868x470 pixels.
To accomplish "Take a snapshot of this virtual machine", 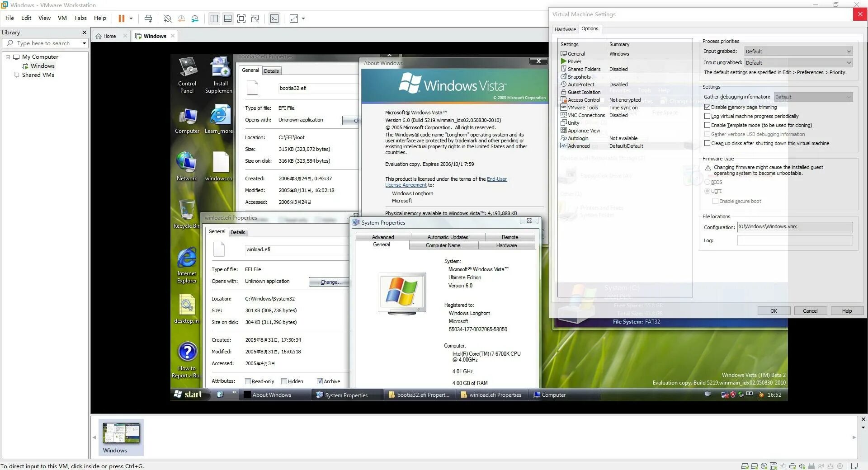I will click(168, 19).
